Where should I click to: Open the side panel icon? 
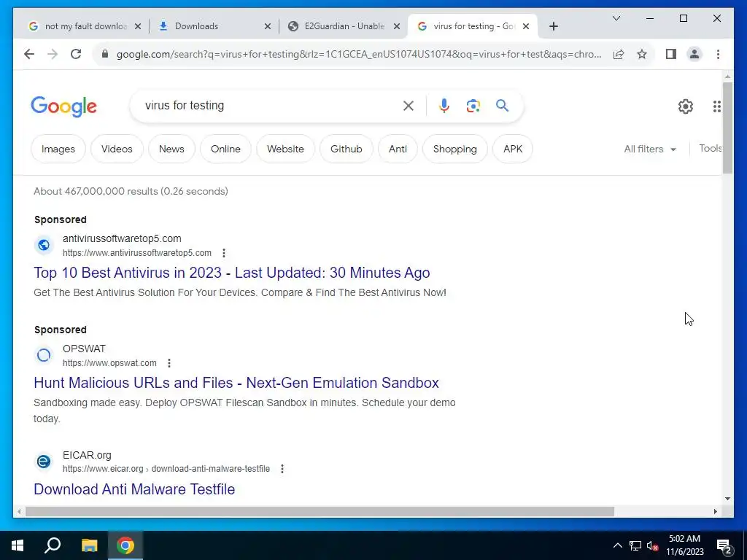pos(671,54)
